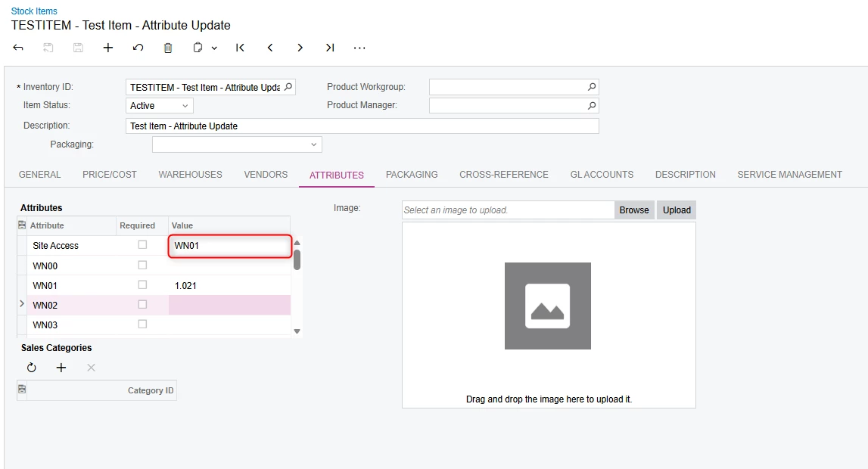This screenshot has width=868, height=469.
Task: Click the Inventory ID lookup magnifier
Action: point(288,87)
